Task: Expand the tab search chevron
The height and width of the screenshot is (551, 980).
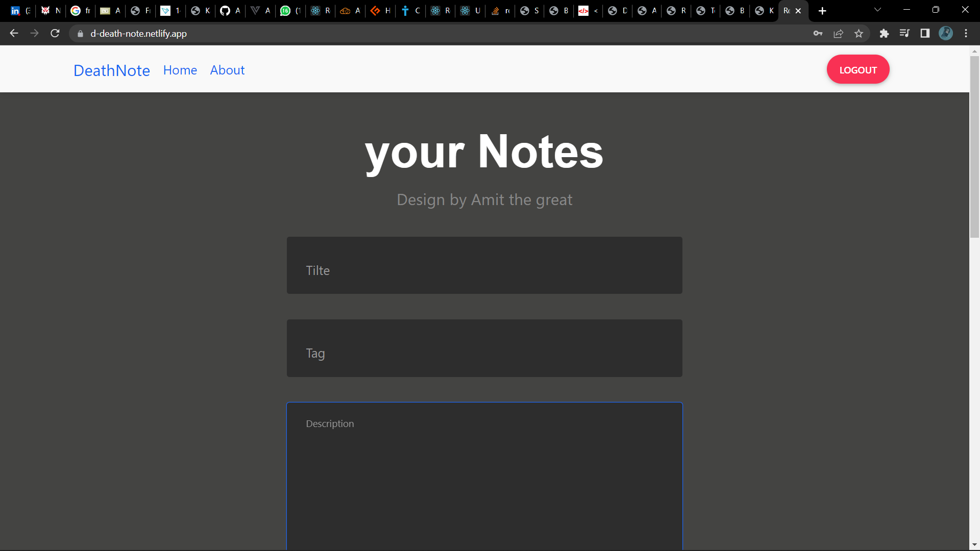Action: 877,10
